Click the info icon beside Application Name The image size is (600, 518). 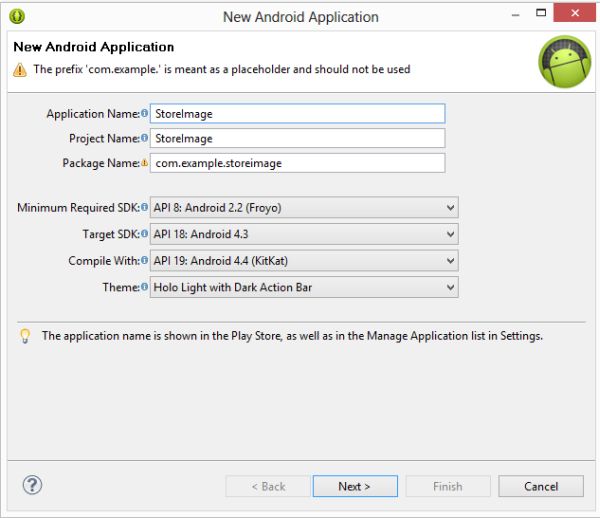point(144,114)
